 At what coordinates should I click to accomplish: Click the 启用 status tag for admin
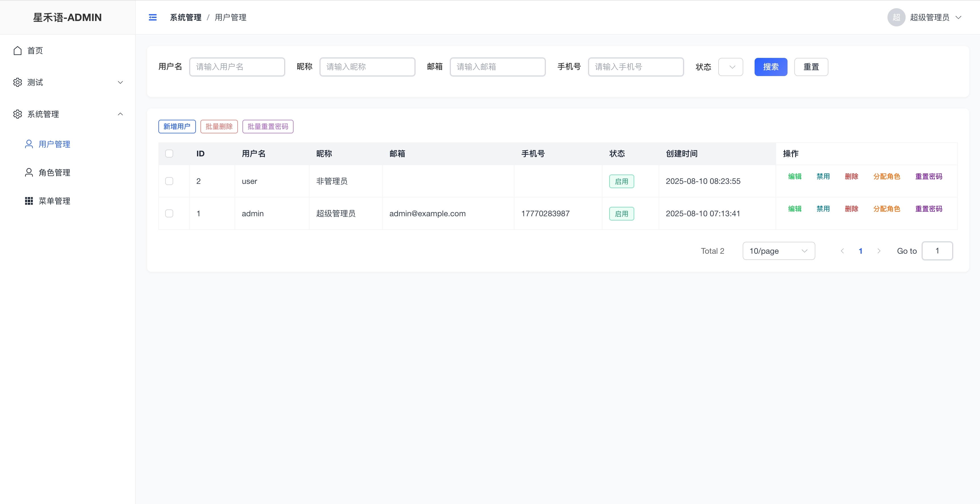tap(622, 214)
